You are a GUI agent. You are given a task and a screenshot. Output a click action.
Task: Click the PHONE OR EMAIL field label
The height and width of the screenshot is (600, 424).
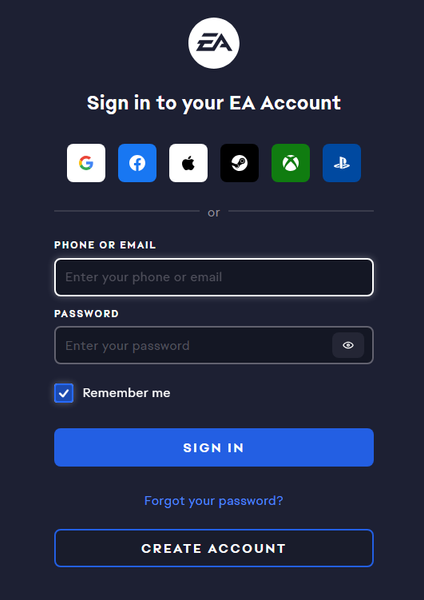(105, 245)
